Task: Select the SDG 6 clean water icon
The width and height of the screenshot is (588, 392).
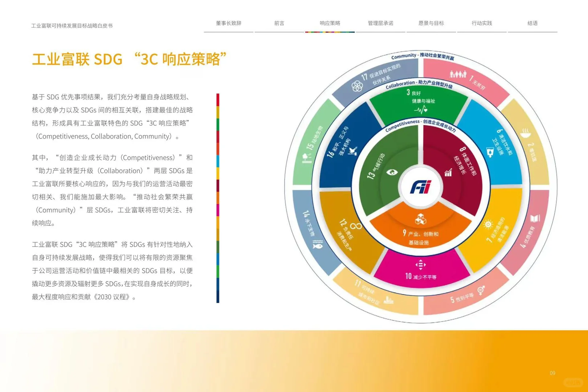Action: click(490, 152)
